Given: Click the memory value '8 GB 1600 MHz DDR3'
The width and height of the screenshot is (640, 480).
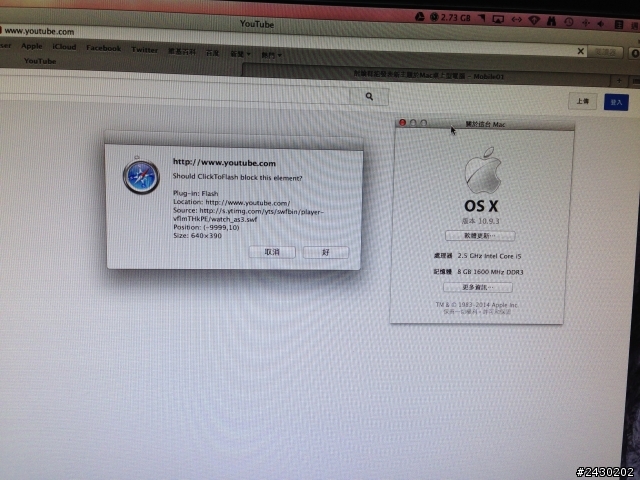Looking at the screenshot, I should click(490, 272).
